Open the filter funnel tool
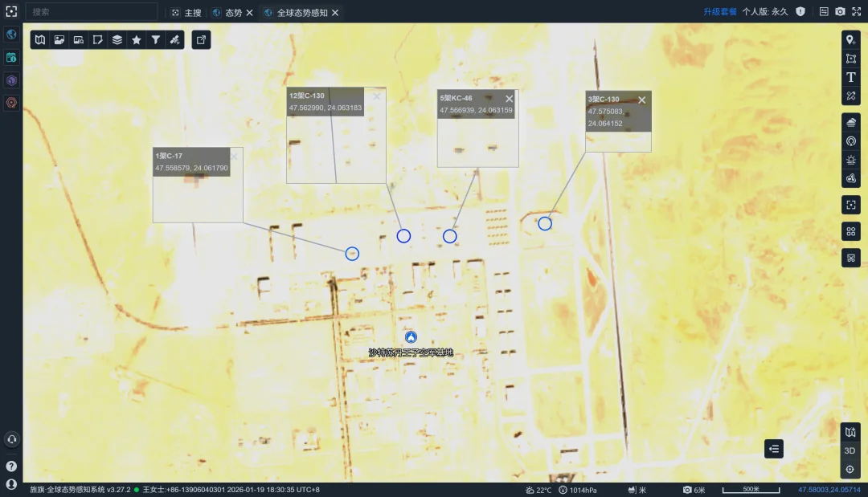Viewport: 868px width, 497px height. (156, 40)
